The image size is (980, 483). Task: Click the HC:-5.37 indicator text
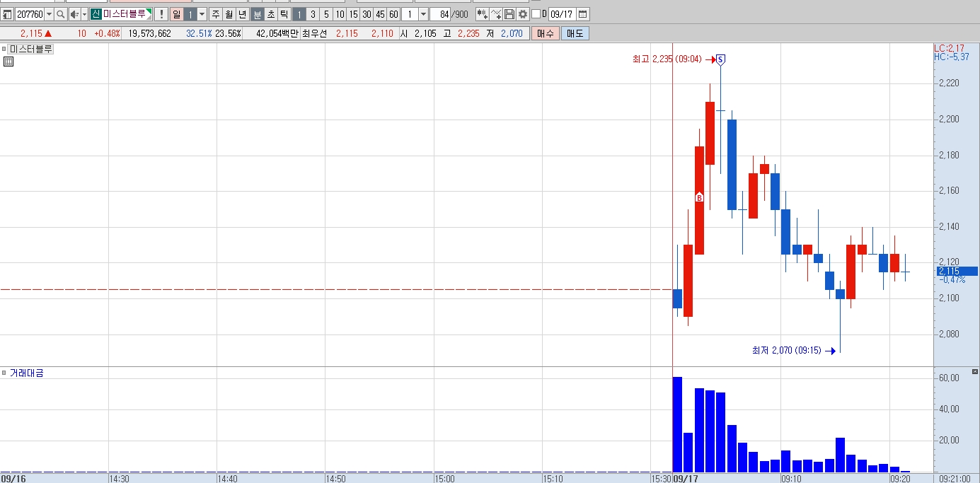click(x=951, y=57)
